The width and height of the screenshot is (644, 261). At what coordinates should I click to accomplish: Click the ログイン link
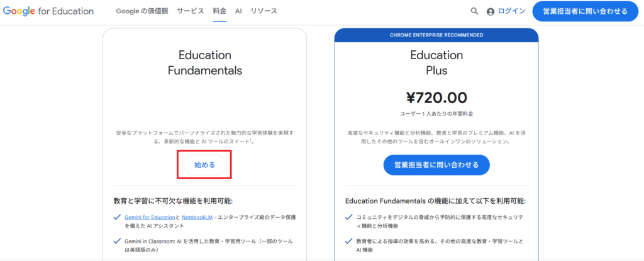pos(511,11)
